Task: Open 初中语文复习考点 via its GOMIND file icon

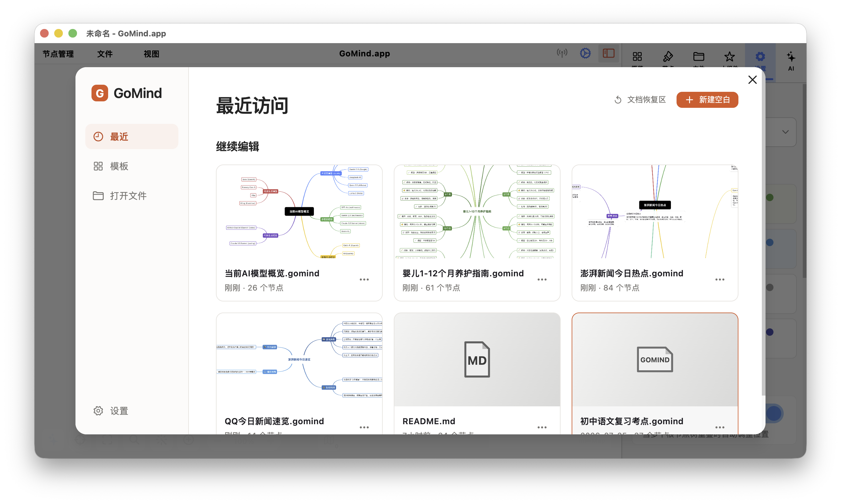Action: [x=655, y=359]
